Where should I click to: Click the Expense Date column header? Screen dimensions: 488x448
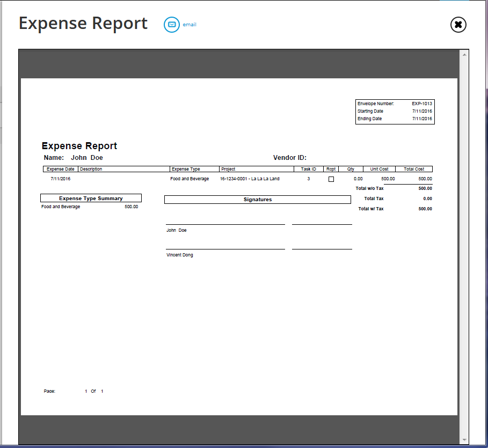pos(61,169)
